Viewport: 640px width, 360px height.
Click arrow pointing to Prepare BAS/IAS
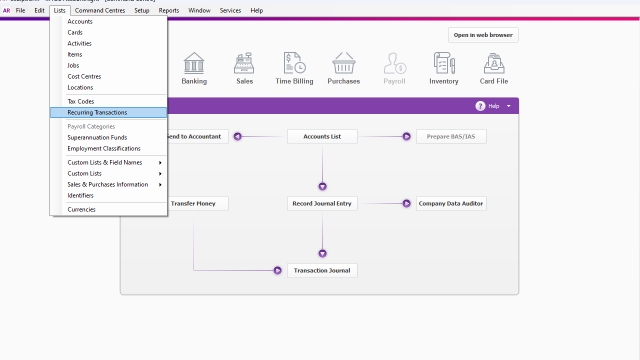(407, 136)
